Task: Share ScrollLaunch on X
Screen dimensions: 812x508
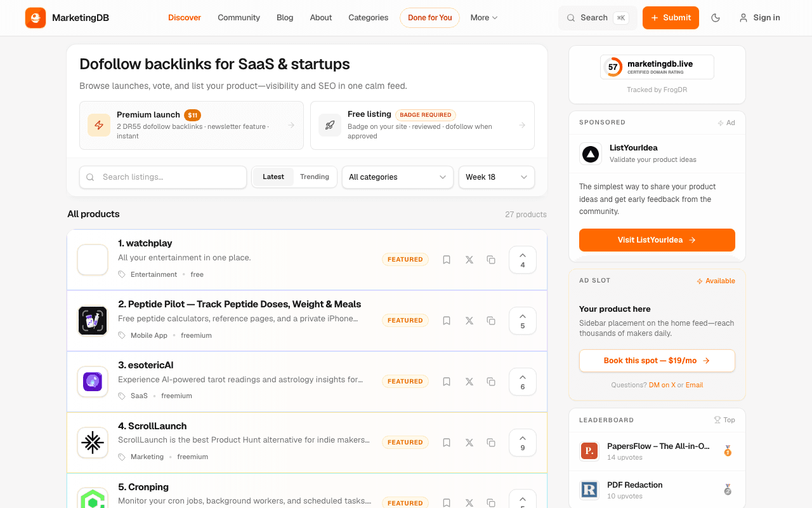Action: 469,443
